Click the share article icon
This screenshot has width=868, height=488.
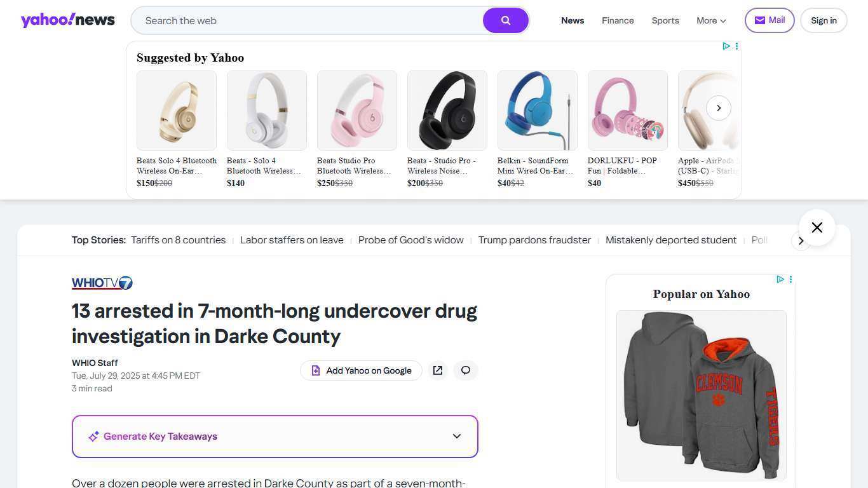(438, 370)
